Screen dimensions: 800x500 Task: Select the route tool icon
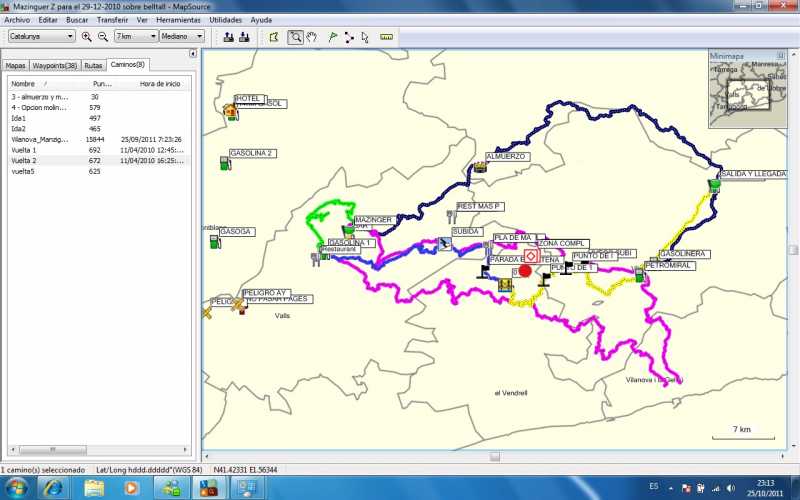349,37
